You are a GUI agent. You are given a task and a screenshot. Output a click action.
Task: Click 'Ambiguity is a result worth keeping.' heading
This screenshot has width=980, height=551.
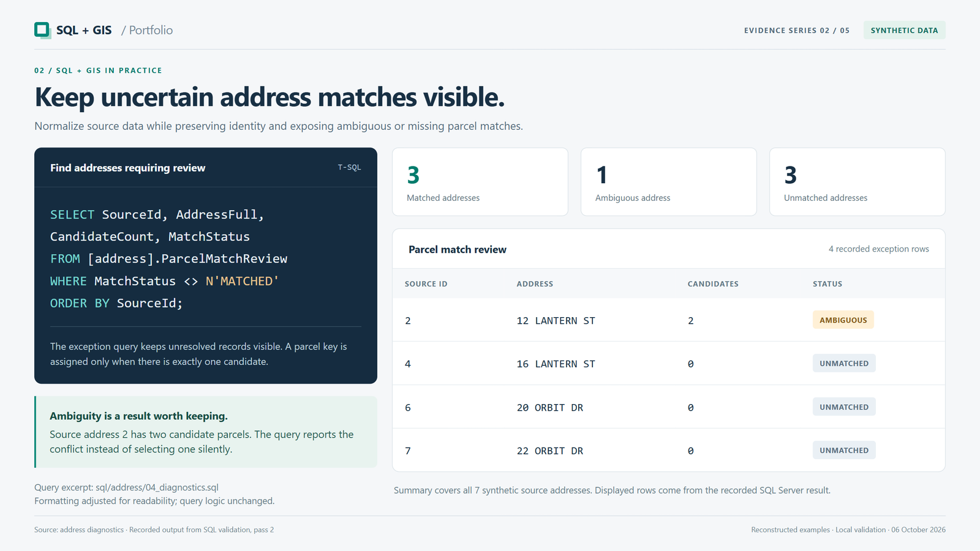(138, 416)
